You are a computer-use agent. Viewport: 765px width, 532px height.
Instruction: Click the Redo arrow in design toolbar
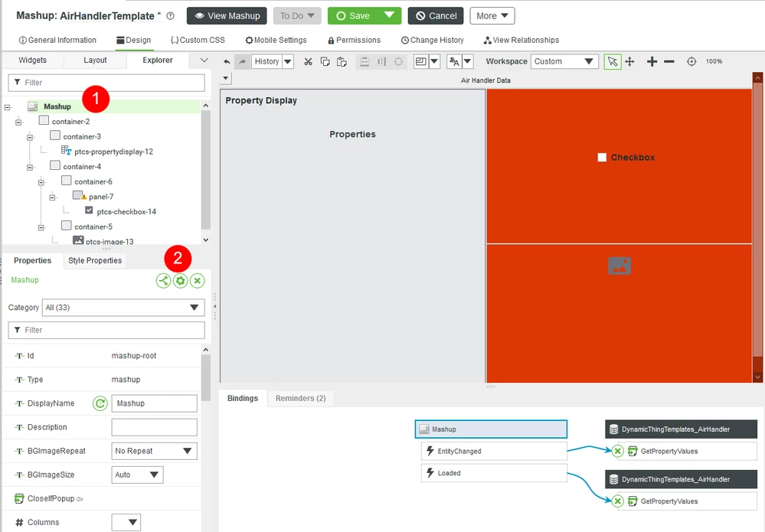pos(242,61)
